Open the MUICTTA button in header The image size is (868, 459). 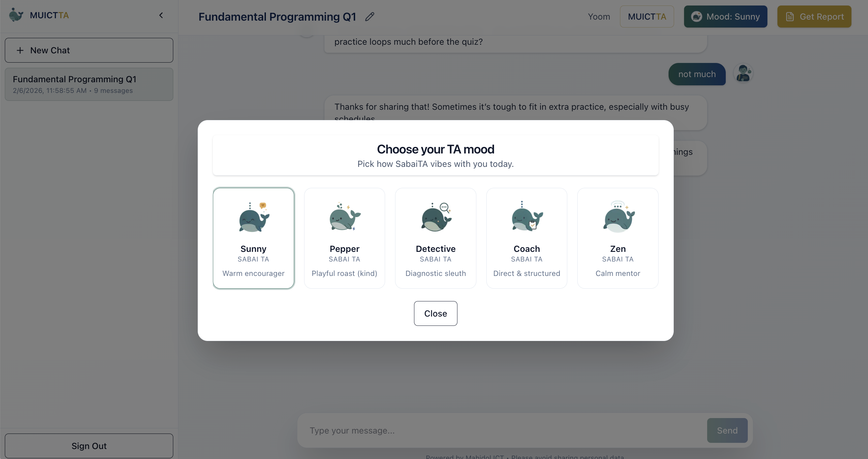point(647,17)
